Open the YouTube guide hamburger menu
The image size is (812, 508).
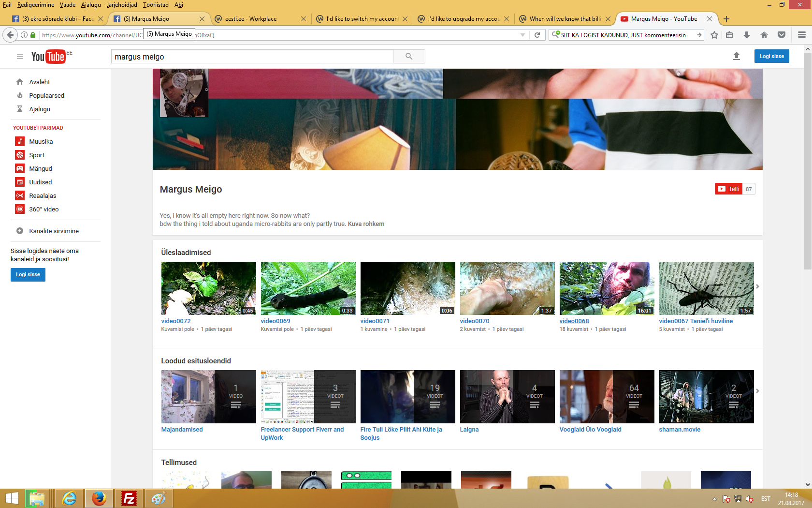tap(20, 57)
